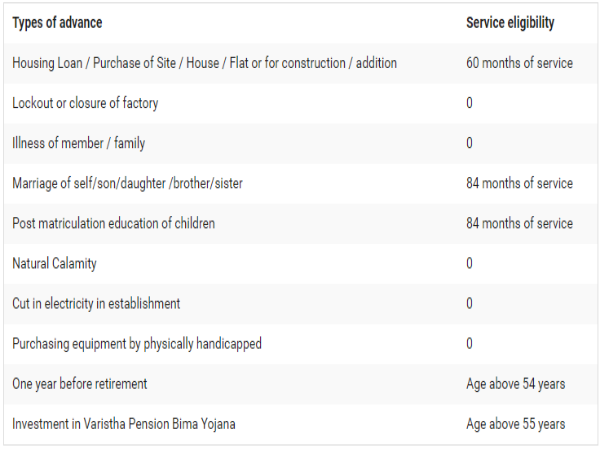Image resolution: width=600 pixels, height=450 pixels.
Task: Click 'Age above 55 years' cell
Action: tap(515, 424)
